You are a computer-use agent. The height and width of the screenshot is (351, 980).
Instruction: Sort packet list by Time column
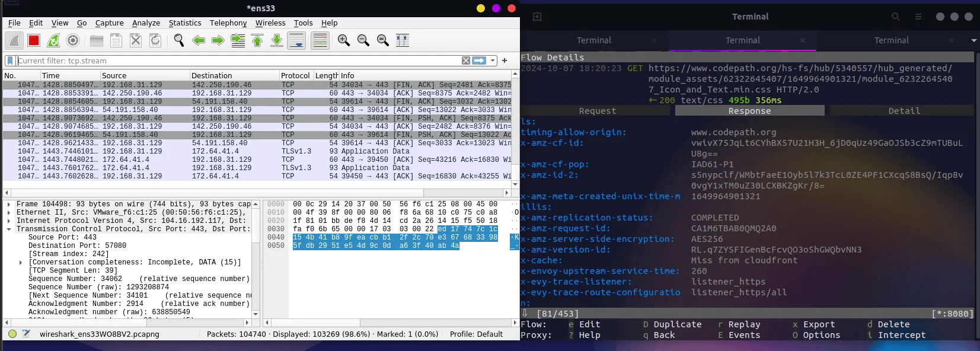pyautogui.click(x=70, y=75)
